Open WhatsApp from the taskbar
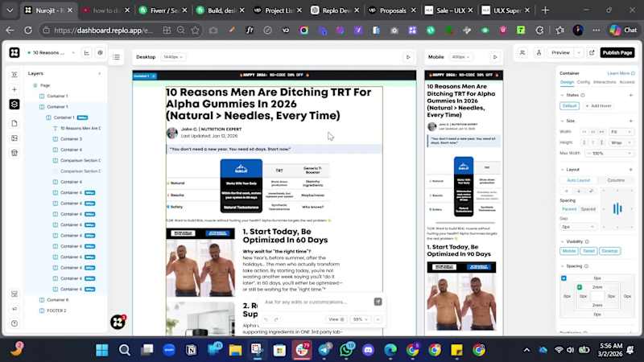This screenshot has height=362, width=644. click(346, 350)
